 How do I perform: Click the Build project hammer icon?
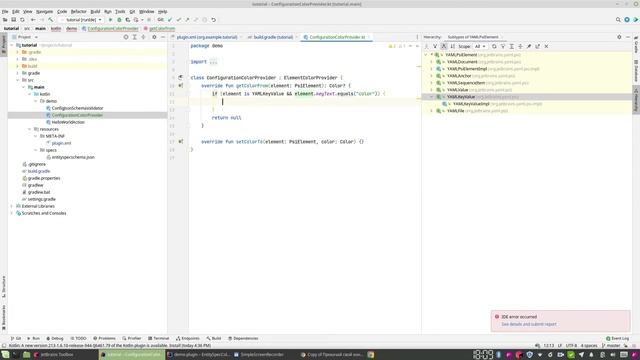51,20
